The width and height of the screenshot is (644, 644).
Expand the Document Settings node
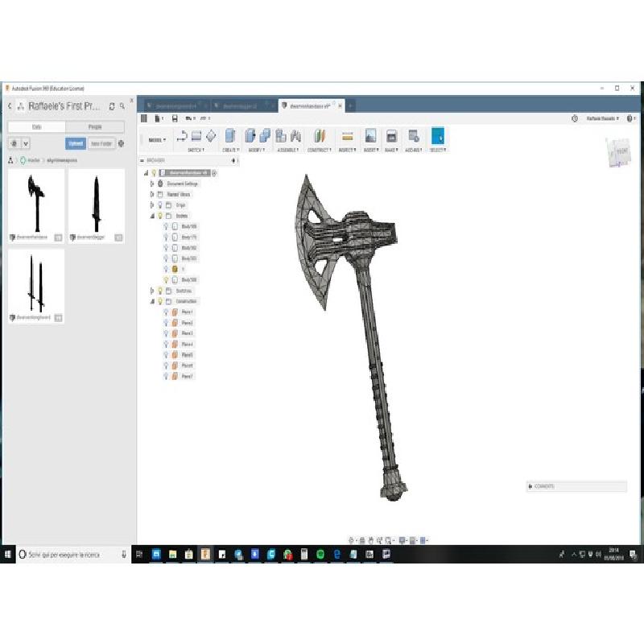(x=152, y=184)
